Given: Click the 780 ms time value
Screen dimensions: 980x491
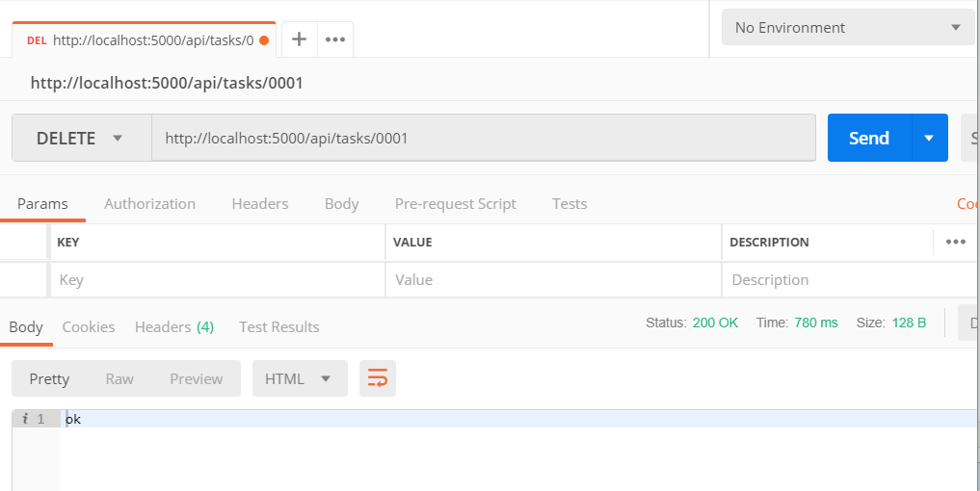Looking at the screenshot, I should tap(816, 323).
